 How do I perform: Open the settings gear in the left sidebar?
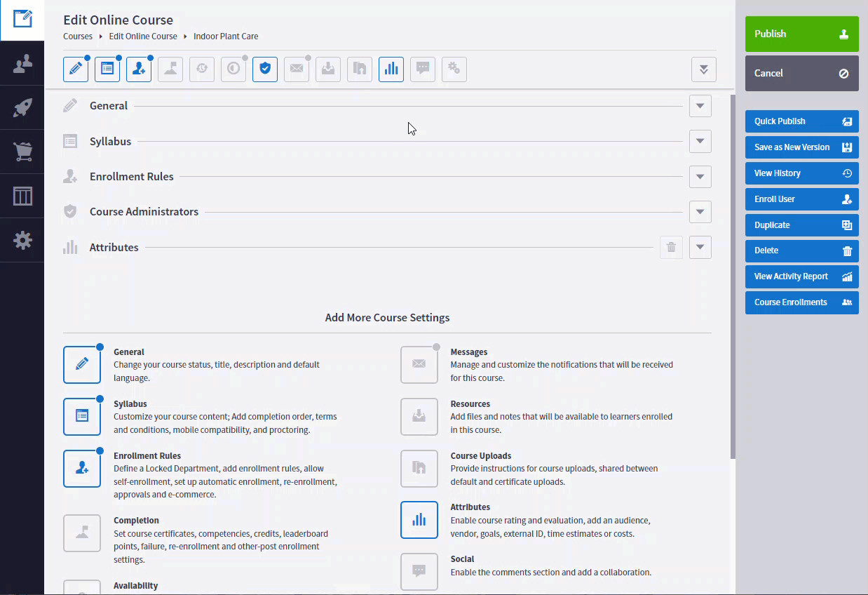tap(22, 241)
